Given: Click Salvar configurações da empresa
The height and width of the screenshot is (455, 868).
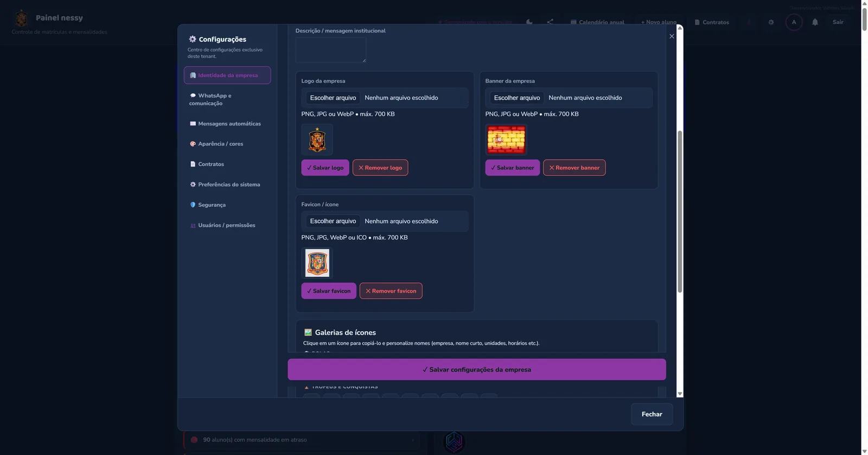Looking at the screenshot, I should (x=477, y=370).
